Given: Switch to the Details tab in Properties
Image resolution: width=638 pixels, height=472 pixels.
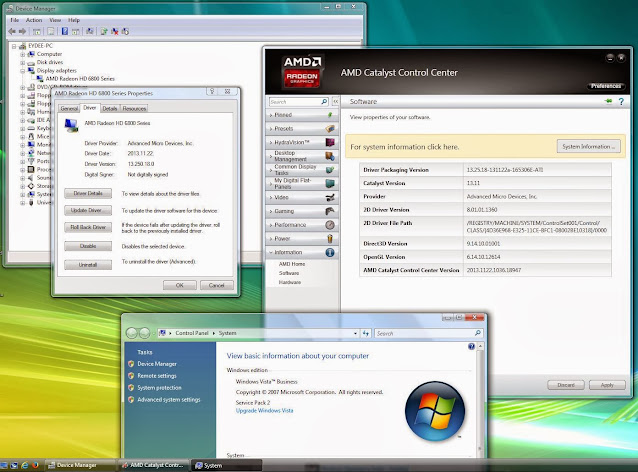Looking at the screenshot, I should pyautogui.click(x=109, y=108).
